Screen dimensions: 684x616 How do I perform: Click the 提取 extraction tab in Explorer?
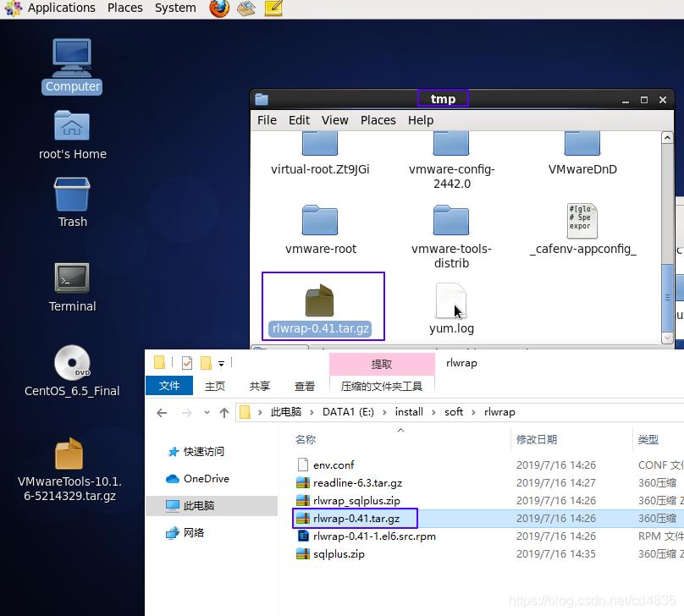coord(381,363)
